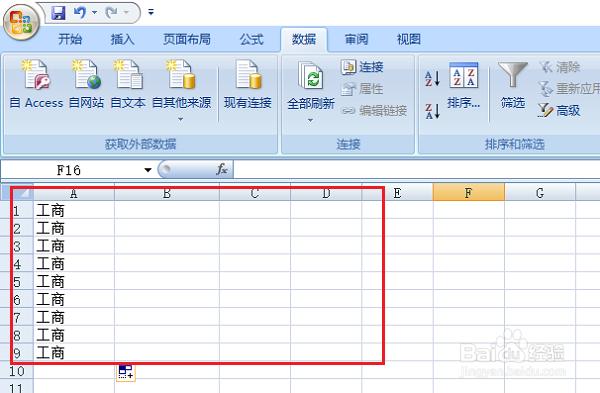Toggle the 筛选 filter funnel
The height and width of the screenshot is (393, 600).
(x=513, y=86)
